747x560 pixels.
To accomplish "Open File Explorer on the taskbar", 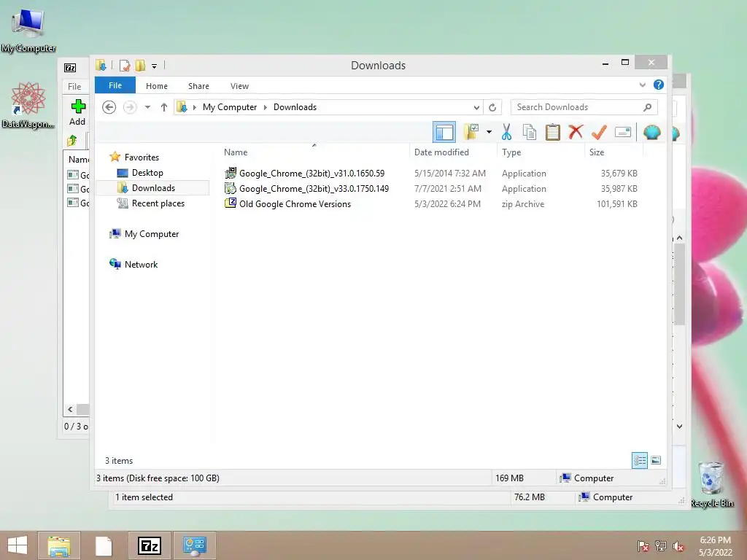I will tap(58, 545).
